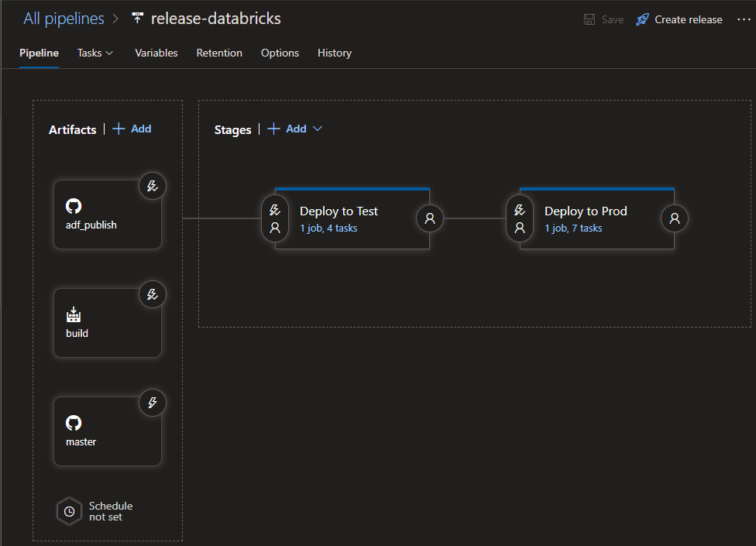756x546 pixels.
Task: Click the GitHub icon of master artifact
Action: 74,423
